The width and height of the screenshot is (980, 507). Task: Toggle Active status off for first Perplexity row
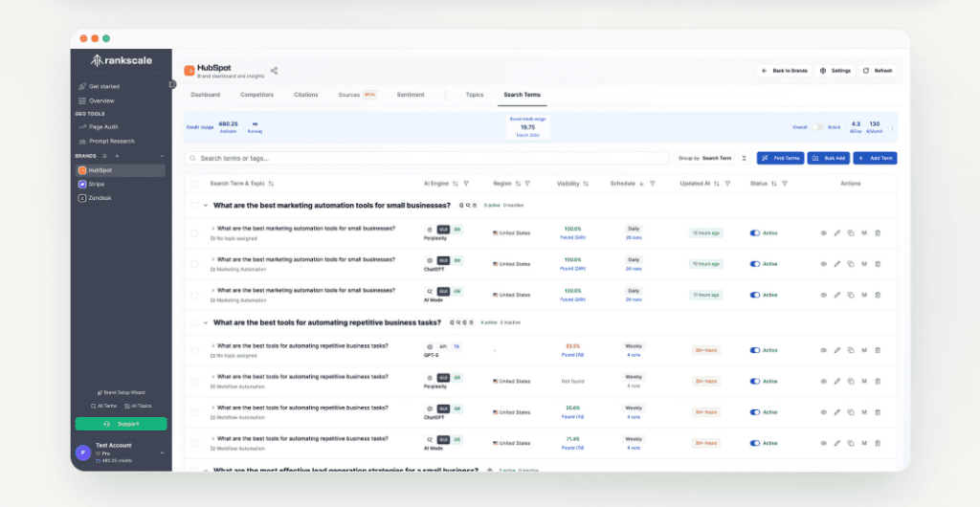(x=755, y=232)
